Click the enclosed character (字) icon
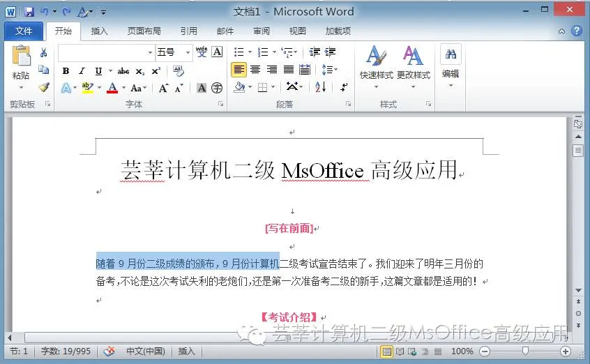590x364 pixels. click(217, 88)
